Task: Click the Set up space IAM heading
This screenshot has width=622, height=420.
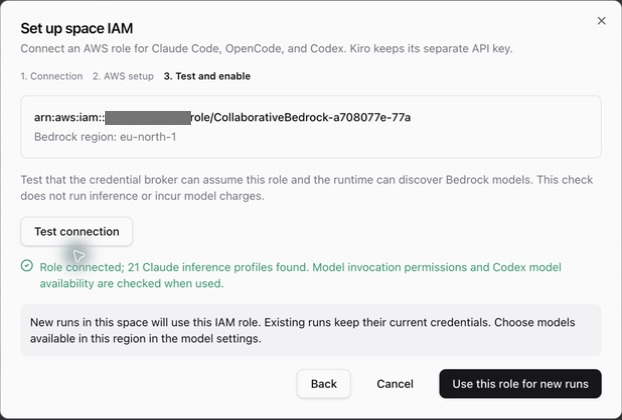Action: tap(77, 29)
